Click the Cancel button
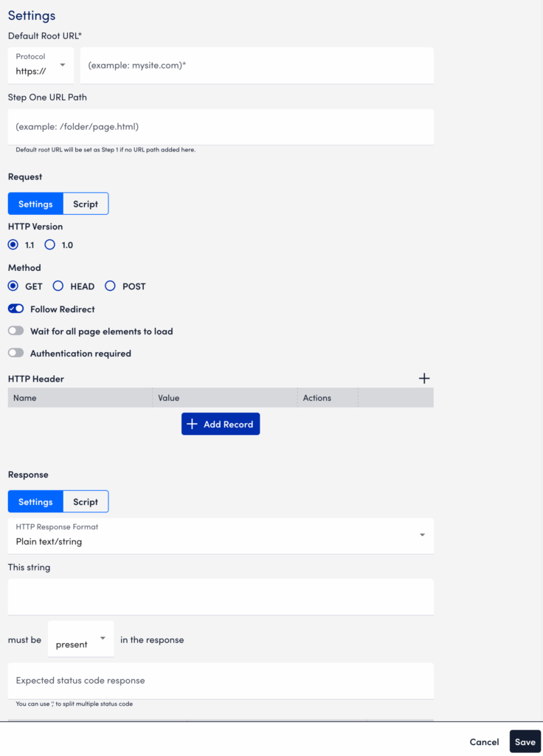 pos(484,742)
